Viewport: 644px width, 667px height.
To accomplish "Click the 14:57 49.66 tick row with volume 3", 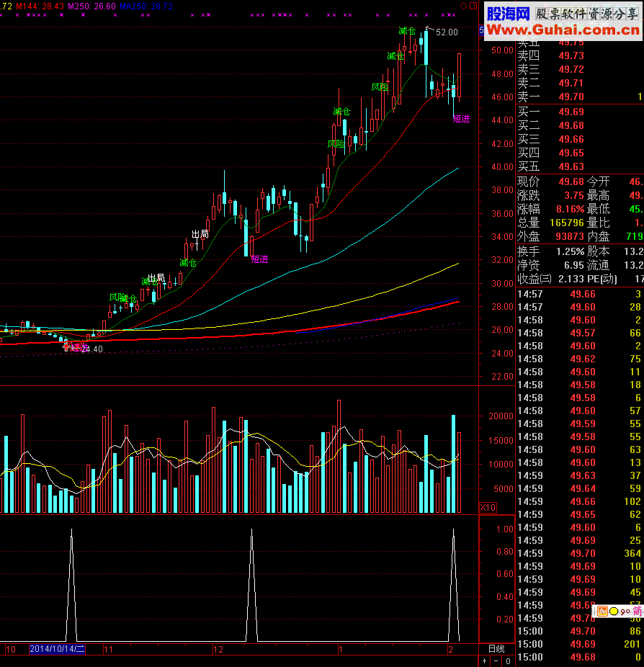I will 579,294.
